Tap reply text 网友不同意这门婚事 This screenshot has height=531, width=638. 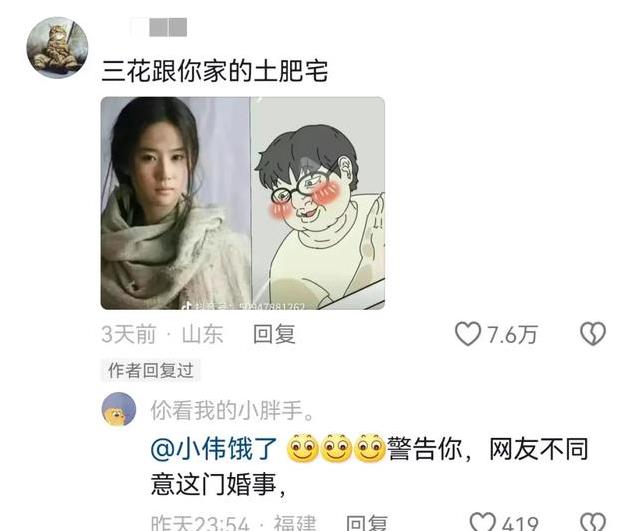point(369,467)
